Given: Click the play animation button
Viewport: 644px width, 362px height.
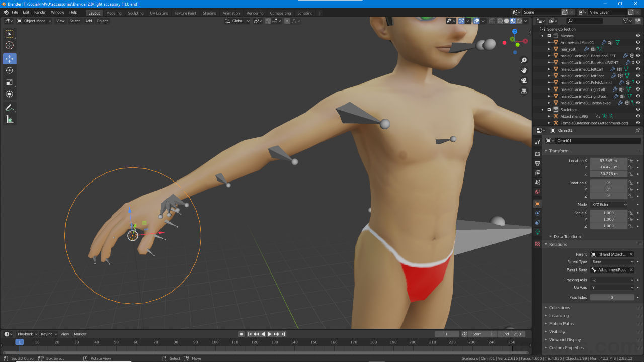Looking at the screenshot, I should pos(270,334).
